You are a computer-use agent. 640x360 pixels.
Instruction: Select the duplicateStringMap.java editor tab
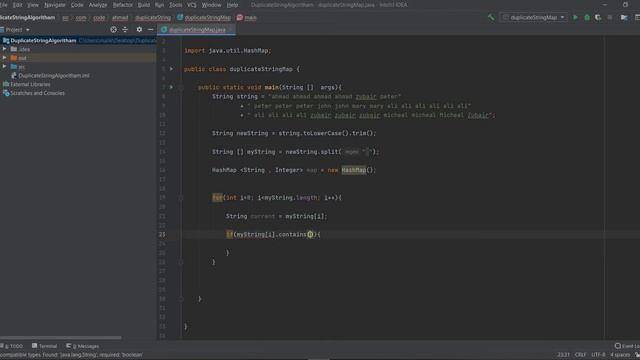pos(197,30)
